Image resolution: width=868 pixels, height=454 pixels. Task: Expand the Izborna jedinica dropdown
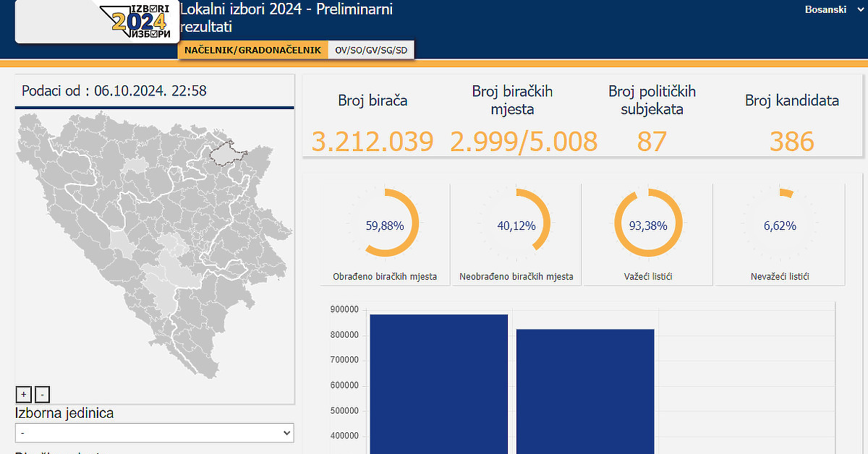click(155, 433)
